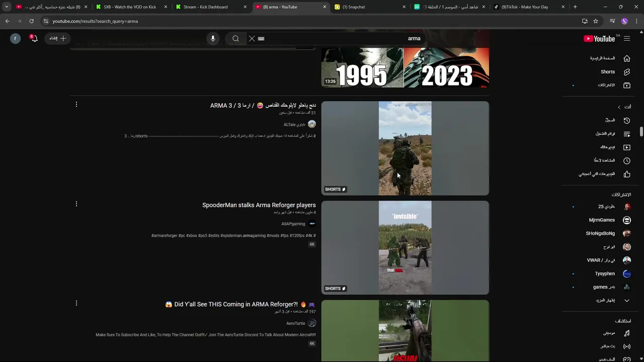
Task: Open the MjrmGames subscription channel
Action: pyautogui.click(x=602, y=220)
